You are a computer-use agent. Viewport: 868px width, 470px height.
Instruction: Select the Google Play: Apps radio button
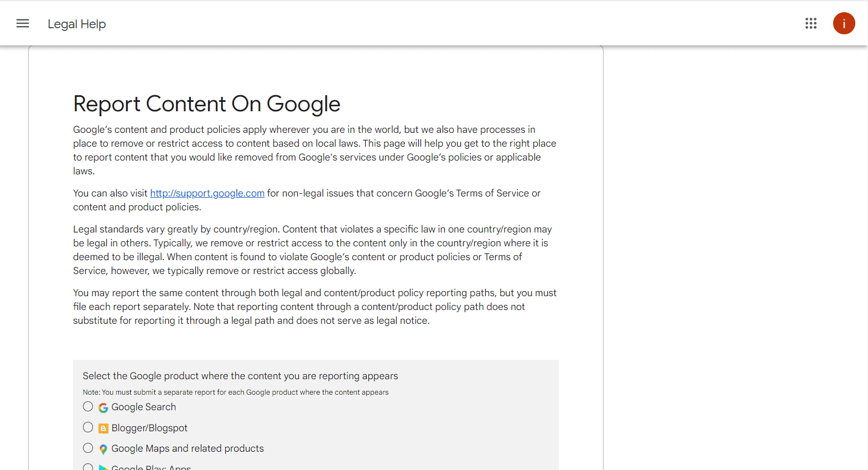point(88,467)
